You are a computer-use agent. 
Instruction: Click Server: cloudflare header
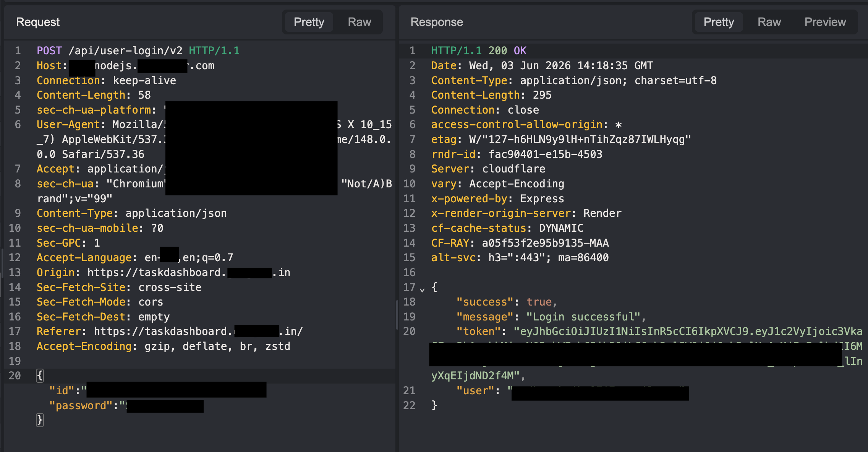pyautogui.click(x=488, y=169)
